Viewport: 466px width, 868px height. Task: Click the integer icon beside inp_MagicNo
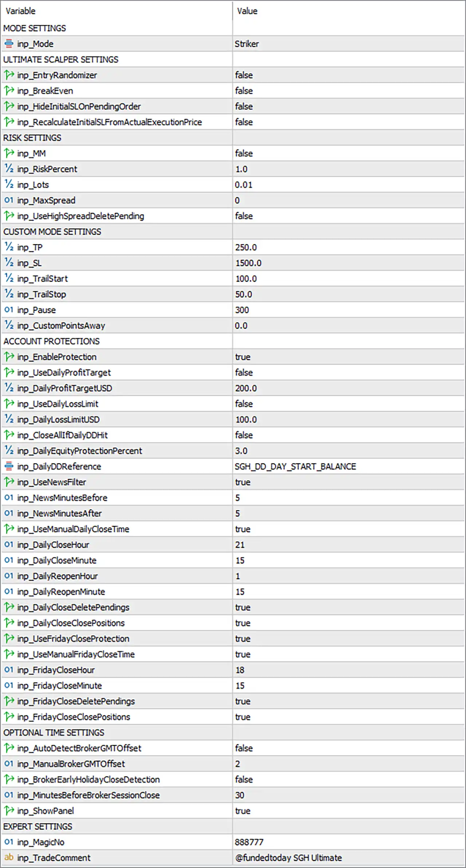coord(9,842)
